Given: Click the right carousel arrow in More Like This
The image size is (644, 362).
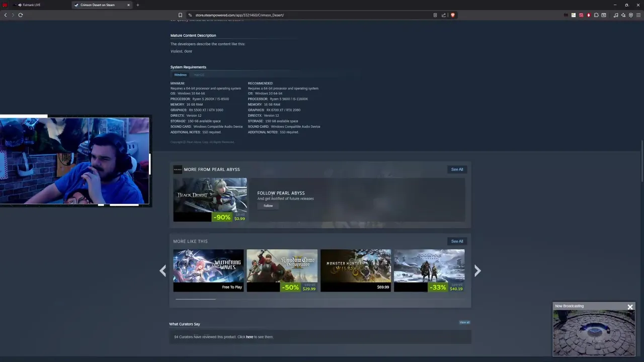Looking at the screenshot, I should [x=477, y=271].
